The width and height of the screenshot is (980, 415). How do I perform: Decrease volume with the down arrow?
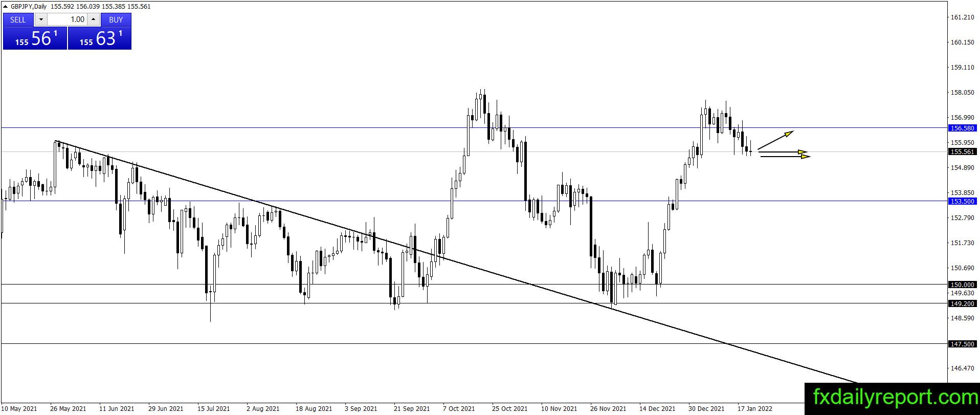pos(41,19)
